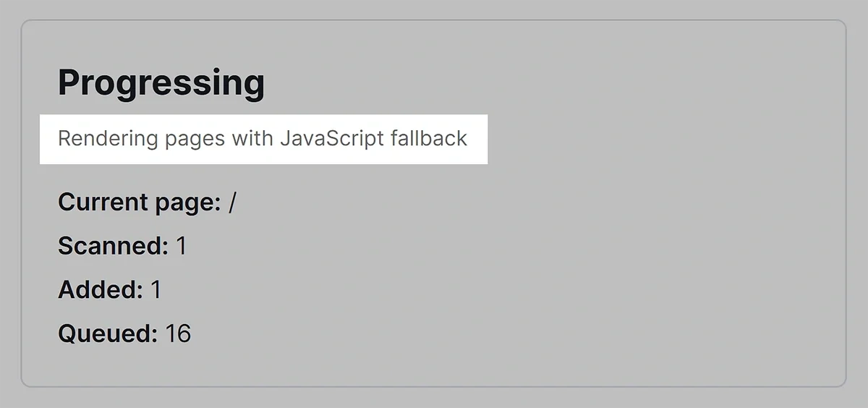The height and width of the screenshot is (408, 868).
Task: Select the Scanned count value 1
Action: point(182,246)
